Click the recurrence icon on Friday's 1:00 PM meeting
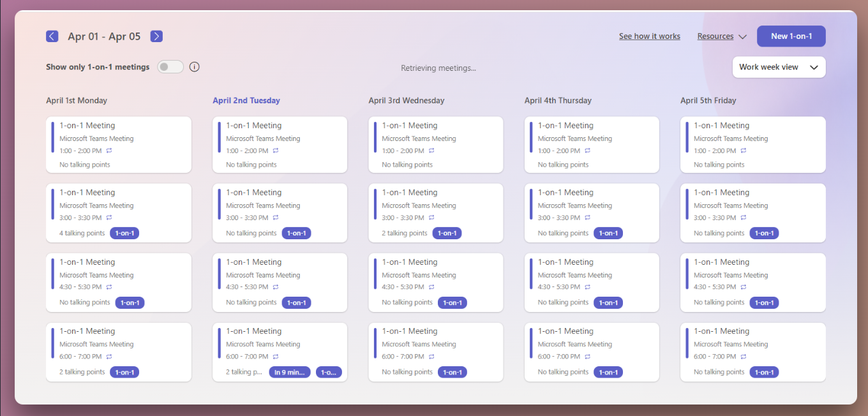Screen dimensions: 868x416 [x=743, y=151]
